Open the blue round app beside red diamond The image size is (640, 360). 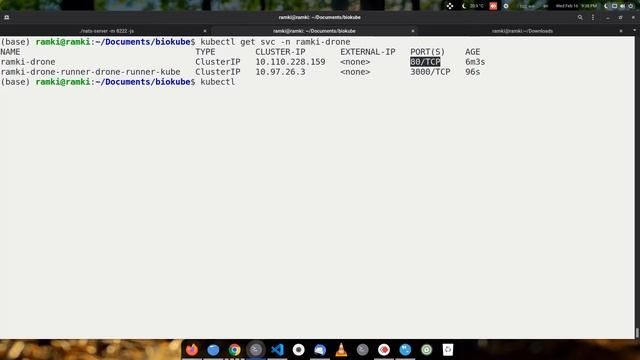[405, 350]
